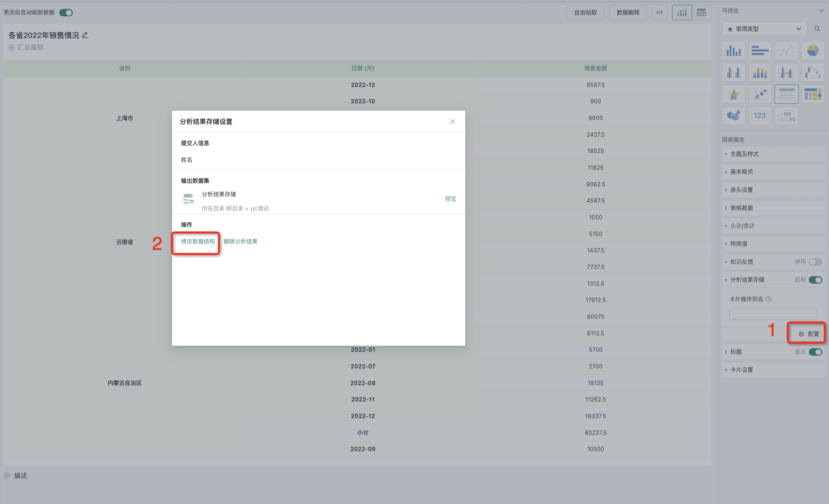Select the waterfall chart type icon
Image resolution: width=829 pixels, height=504 pixels.
813,72
